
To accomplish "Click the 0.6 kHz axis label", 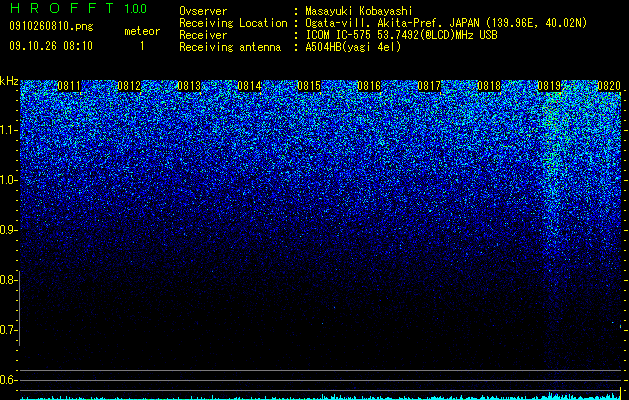I will point(8,380).
